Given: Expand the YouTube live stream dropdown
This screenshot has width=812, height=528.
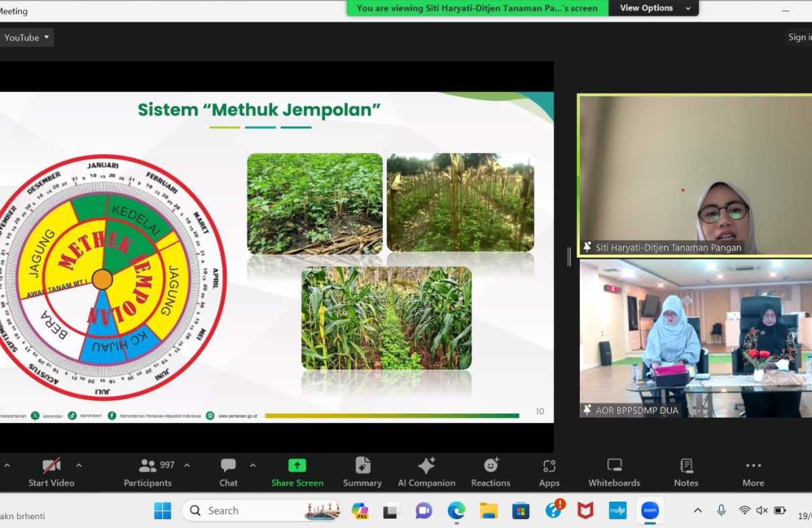Looking at the screenshot, I should tap(26, 38).
